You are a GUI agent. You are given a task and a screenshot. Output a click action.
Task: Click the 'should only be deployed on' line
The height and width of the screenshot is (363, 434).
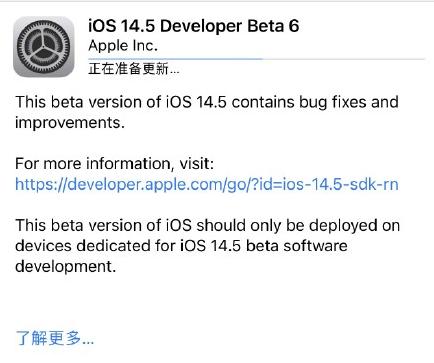pyautogui.click(x=298, y=226)
